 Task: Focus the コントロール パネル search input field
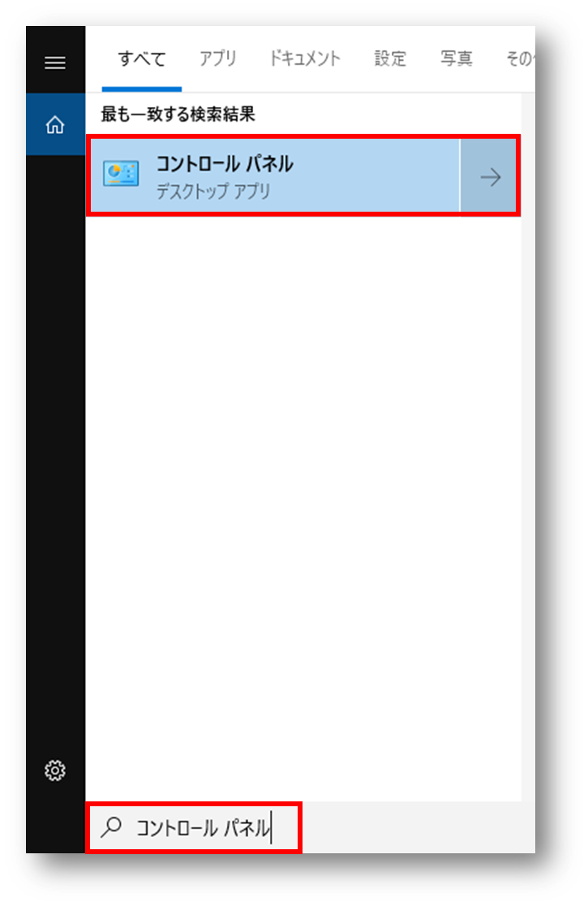click(x=194, y=827)
